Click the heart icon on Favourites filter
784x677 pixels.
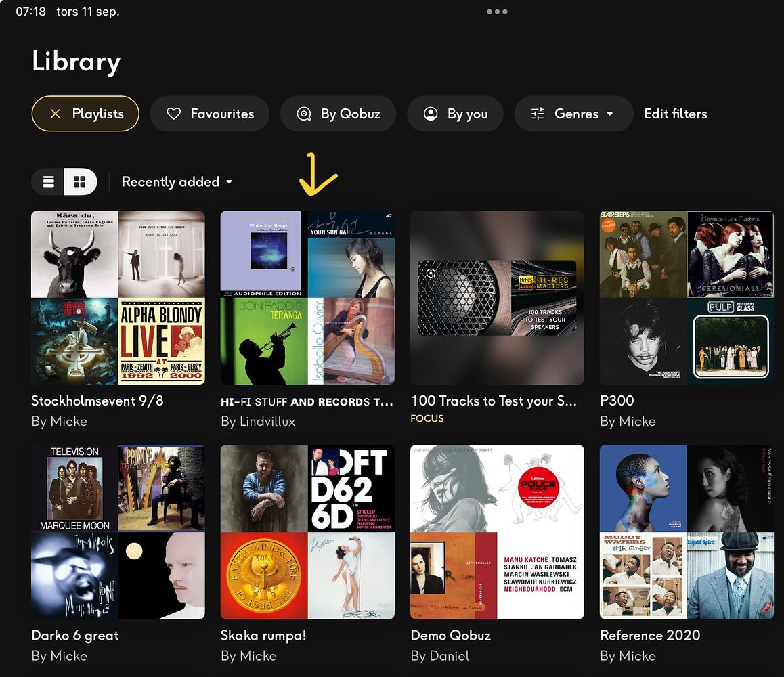[x=173, y=114]
